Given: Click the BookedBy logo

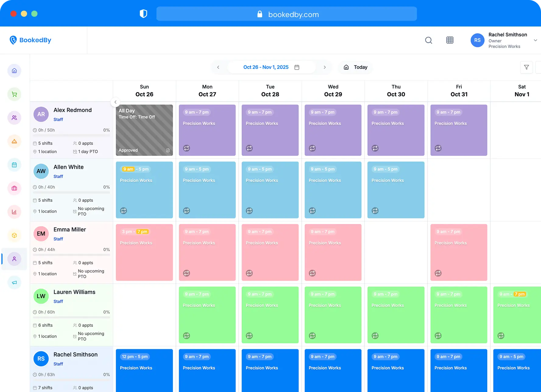Looking at the screenshot, I should click(x=30, y=40).
